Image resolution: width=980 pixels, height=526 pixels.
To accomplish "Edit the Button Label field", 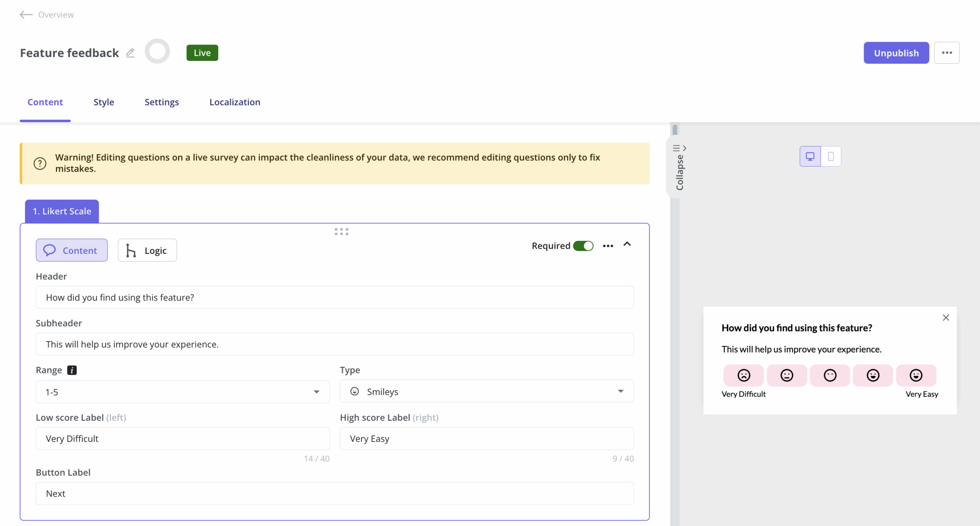I will click(x=335, y=493).
